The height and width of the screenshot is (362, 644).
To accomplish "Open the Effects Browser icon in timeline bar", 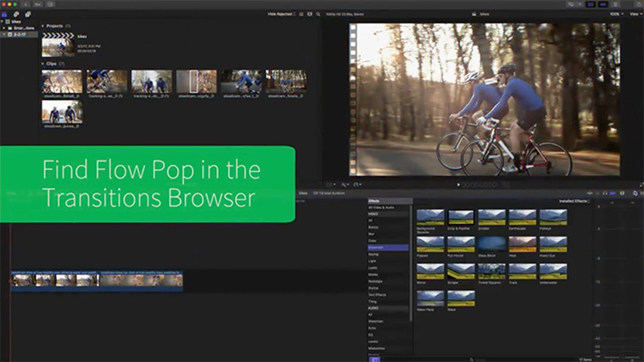I will coord(635,193).
